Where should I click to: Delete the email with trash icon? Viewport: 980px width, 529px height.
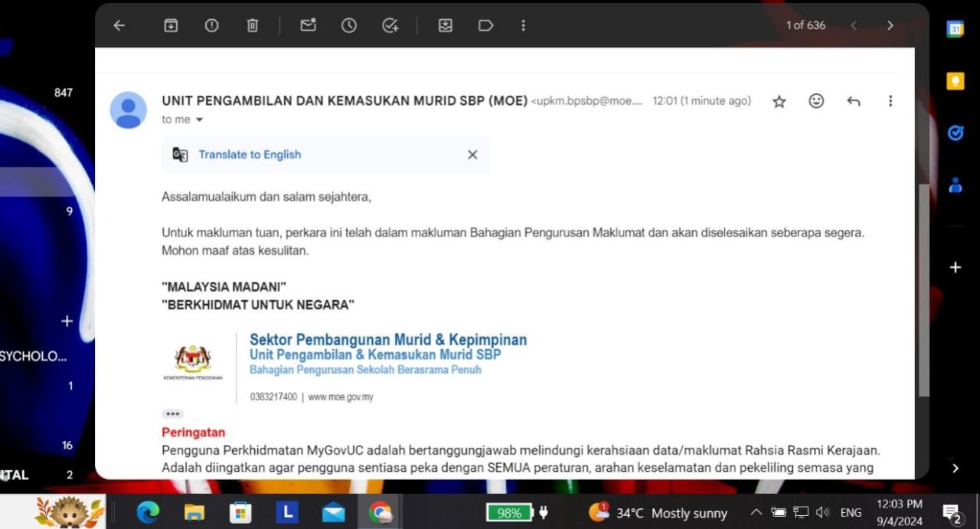[x=252, y=25]
